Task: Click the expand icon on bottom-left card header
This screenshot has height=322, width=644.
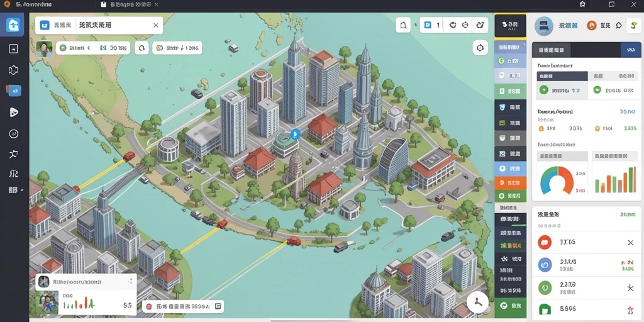Action: [x=130, y=282]
